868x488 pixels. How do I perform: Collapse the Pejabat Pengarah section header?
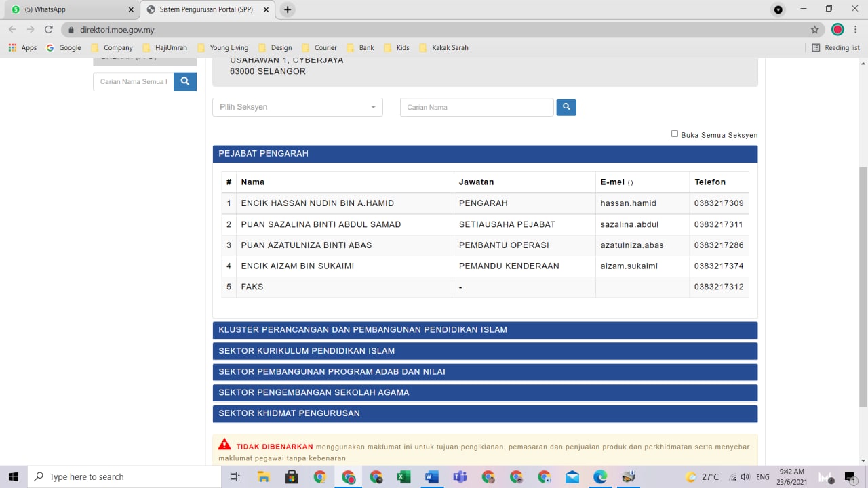pyautogui.click(x=485, y=154)
